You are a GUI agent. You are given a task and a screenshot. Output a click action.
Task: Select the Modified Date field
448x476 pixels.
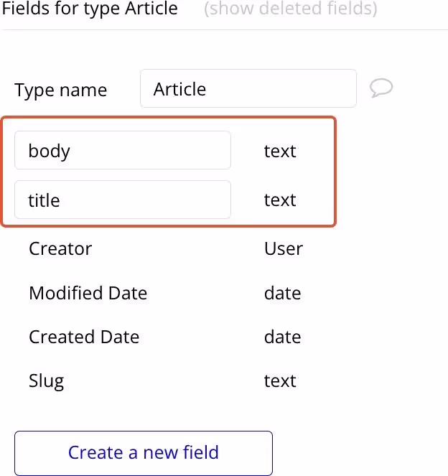pyautogui.click(x=88, y=293)
